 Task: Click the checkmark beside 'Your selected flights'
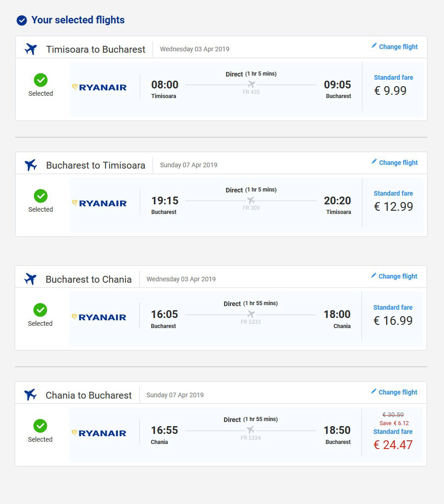22,21
